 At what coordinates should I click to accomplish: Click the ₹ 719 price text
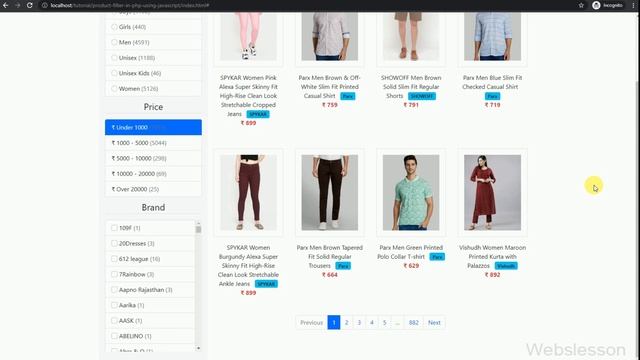pos(492,105)
